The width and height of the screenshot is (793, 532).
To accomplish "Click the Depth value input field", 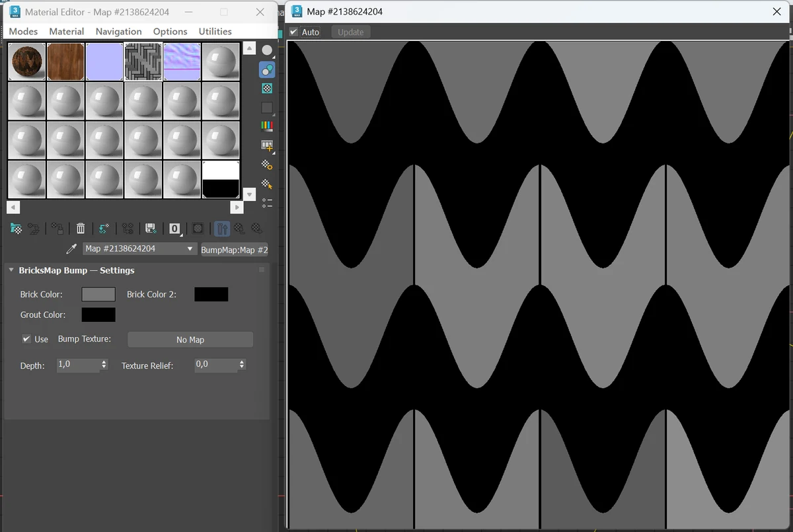I will 78,365.
